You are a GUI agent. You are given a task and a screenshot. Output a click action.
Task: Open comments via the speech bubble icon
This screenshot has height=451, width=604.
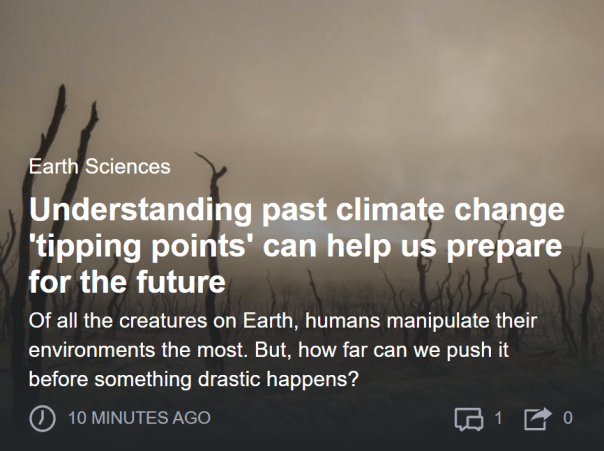click(x=469, y=418)
